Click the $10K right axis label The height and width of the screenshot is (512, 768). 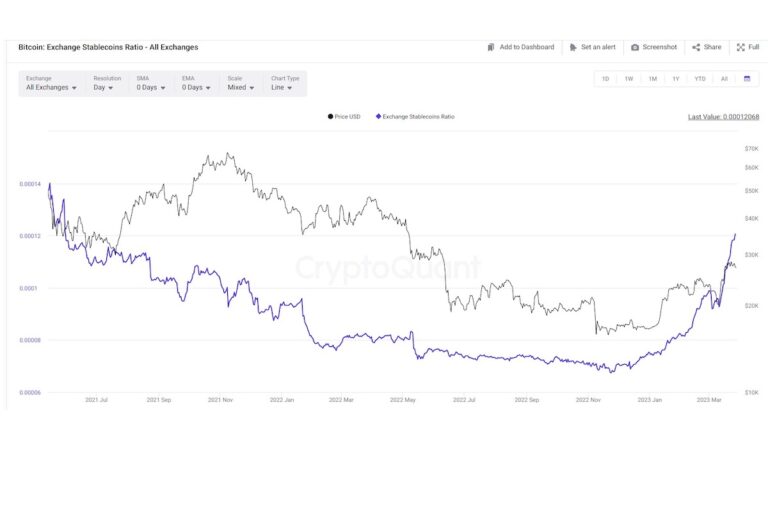click(751, 392)
